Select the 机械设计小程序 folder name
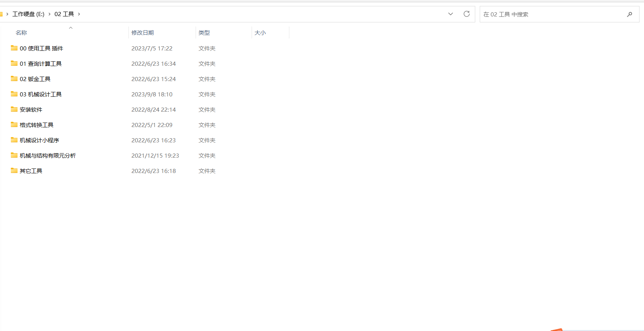The height and width of the screenshot is (331, 644). [39, 140]
